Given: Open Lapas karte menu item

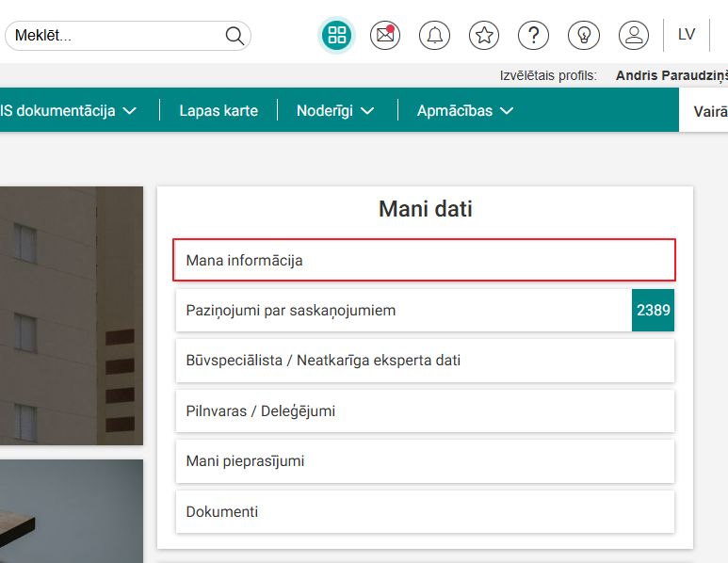Looking at the screenshot, I should pos(218,110).
